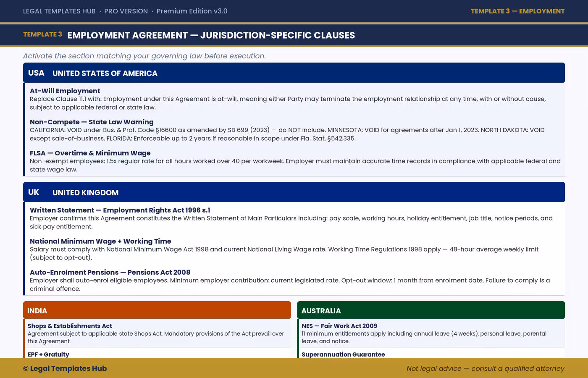
Task: Select Auto-Enrolment Pensions — Pensions Act 2008 heading
Action: click(110, 272)
